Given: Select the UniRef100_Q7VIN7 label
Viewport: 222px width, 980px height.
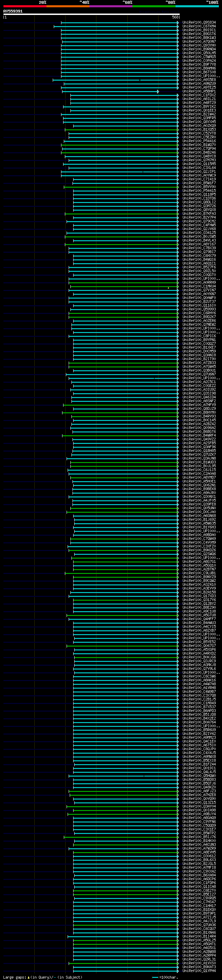Looking at the screenshot, I should coord(199,290).
